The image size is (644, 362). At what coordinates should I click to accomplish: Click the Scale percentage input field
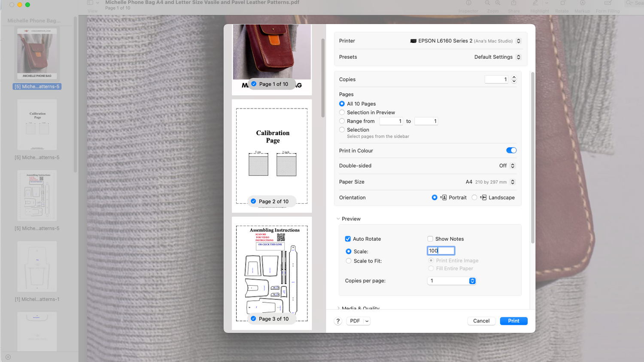click(441, 251)
